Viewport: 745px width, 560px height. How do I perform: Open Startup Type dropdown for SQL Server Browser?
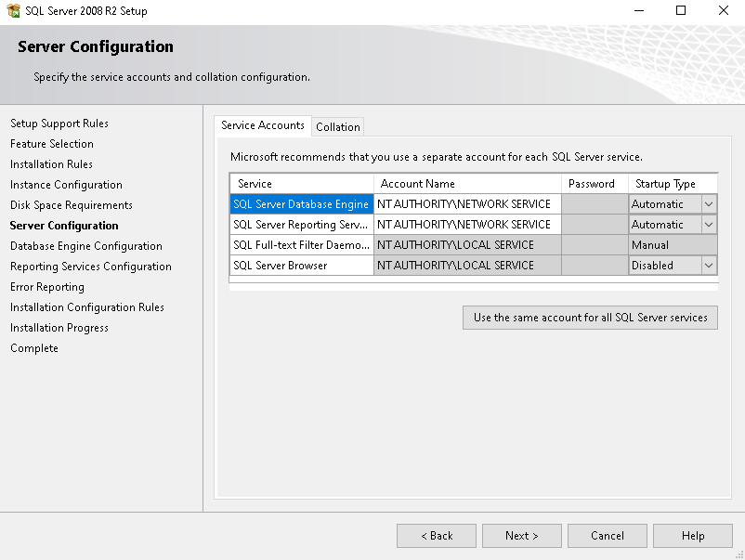pyautogui.click(x=709, y=266)
